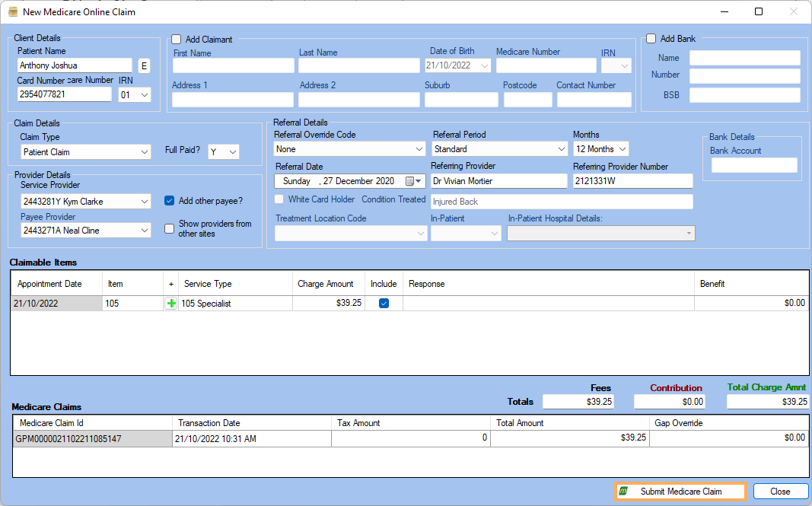Open the In-Patient dropdown
The width and height of the screenshot is (812, 506).
click(x=494, y=234)
